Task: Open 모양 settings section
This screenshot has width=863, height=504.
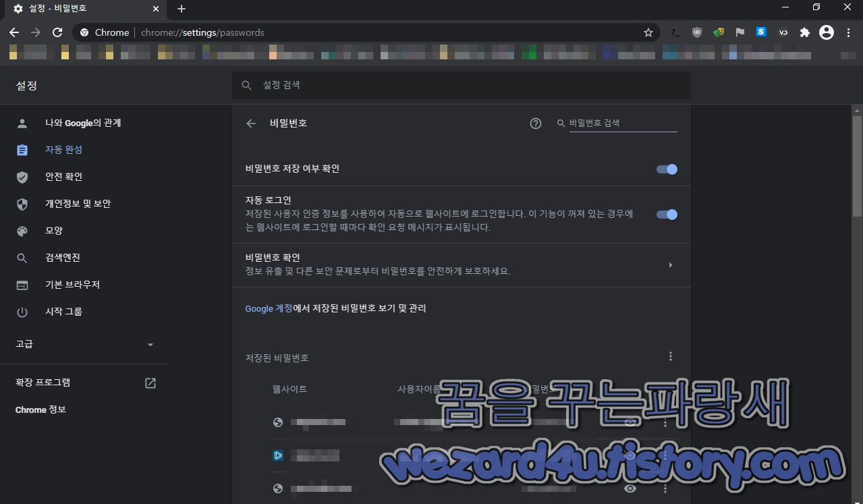Action: (54, 231)
